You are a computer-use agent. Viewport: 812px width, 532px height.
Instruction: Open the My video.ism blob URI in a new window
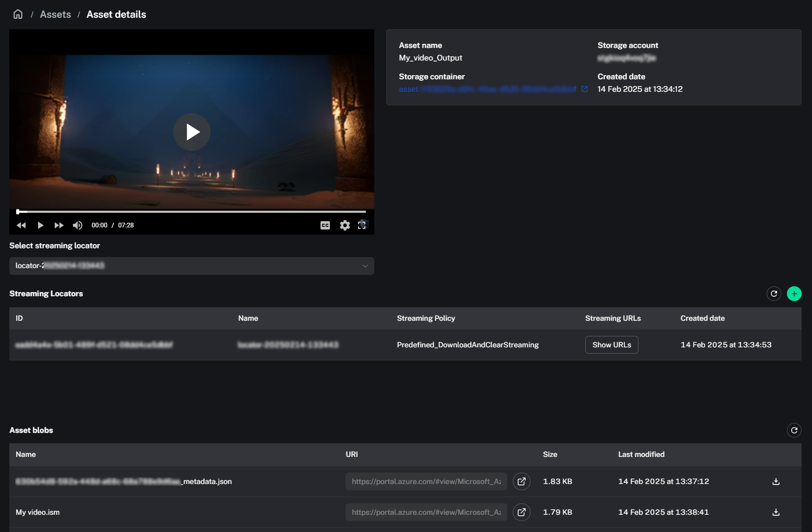[522, 512]
